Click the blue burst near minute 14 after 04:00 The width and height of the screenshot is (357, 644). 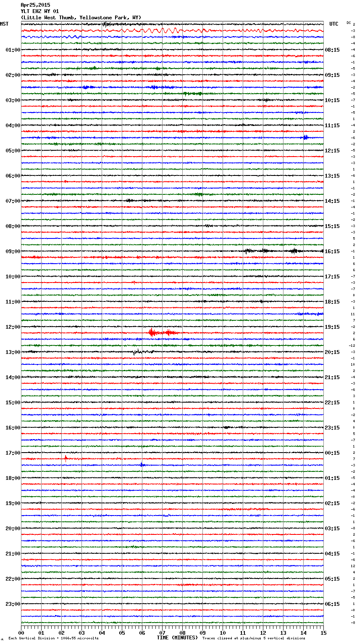click(305, 137)
